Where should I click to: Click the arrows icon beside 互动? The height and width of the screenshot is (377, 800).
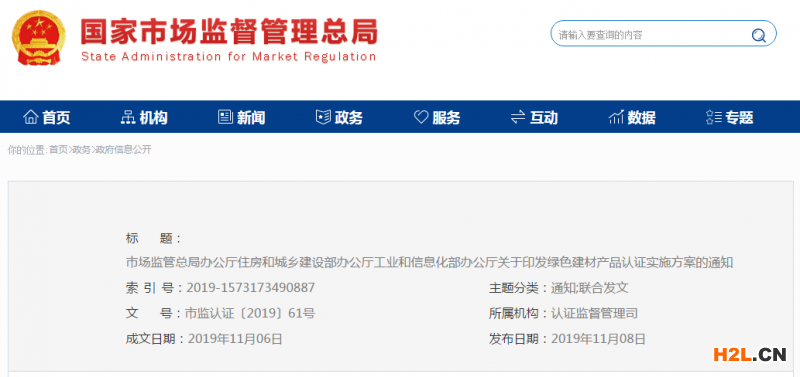[x=518, y=117]
